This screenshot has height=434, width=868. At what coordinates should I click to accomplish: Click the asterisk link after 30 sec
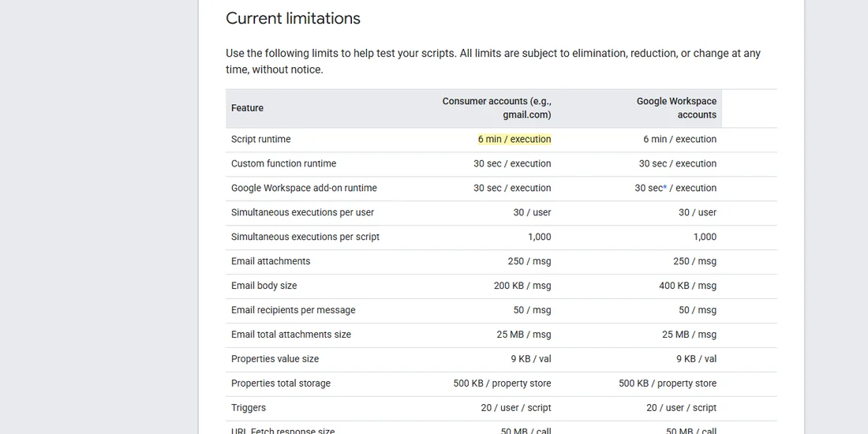665,187
